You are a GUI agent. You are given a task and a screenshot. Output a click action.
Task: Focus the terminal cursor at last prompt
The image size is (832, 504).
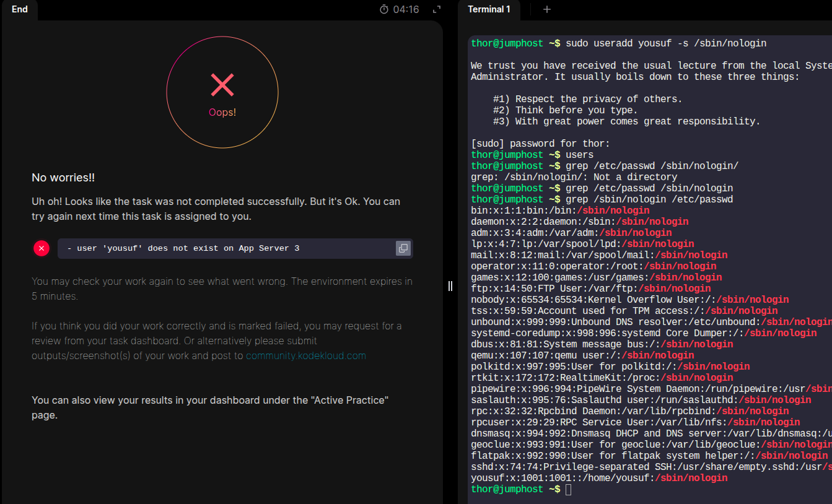(568, 489)
